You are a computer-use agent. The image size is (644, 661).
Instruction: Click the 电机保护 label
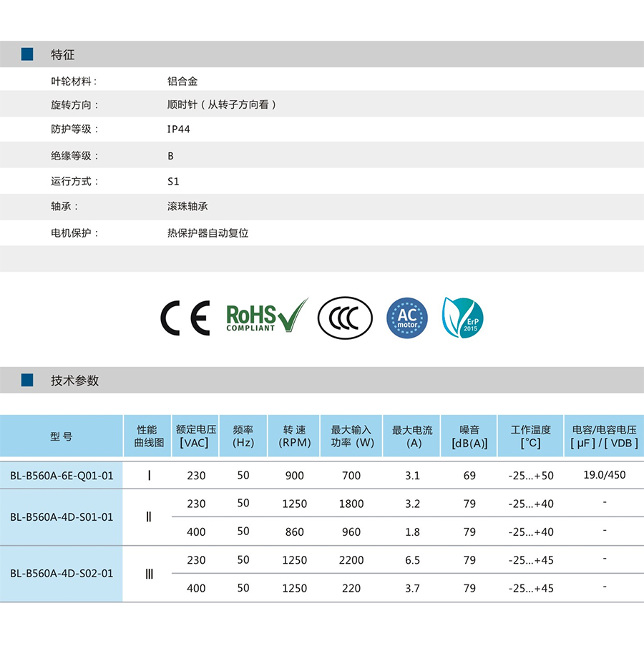[x=74, y=233]
